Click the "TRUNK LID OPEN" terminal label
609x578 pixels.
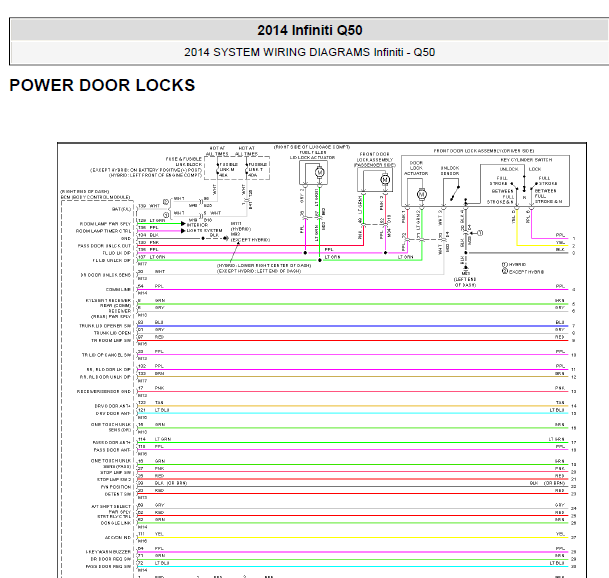pyautogui.click(x=112, y=333)
